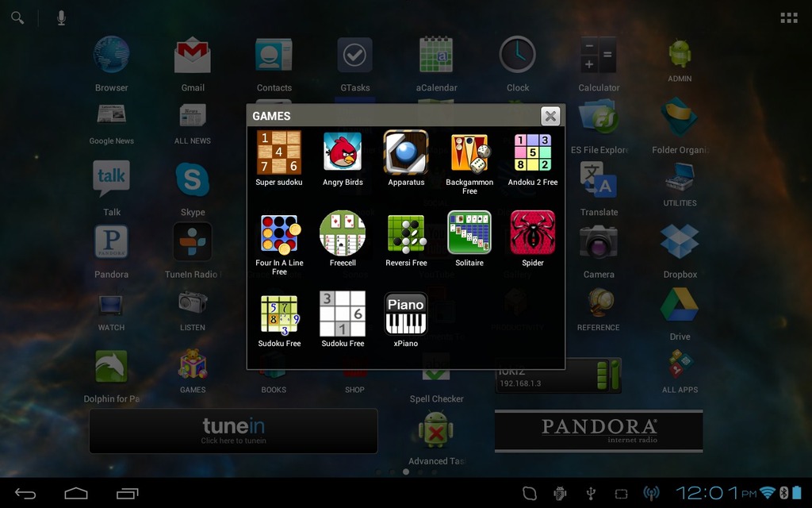Launch the Spider solitaire game

point(532,233)
